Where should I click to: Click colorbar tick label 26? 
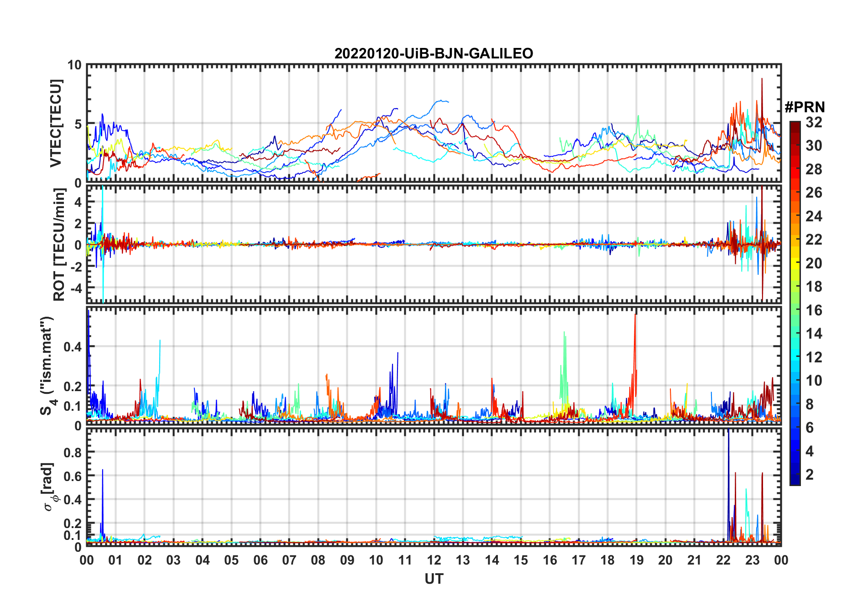(814, 193)
